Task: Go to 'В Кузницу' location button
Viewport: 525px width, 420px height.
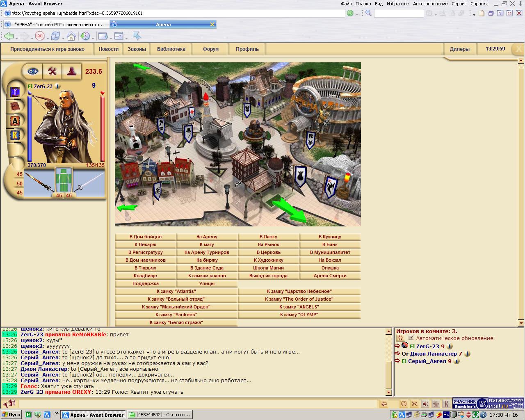Action: point(330,237)
